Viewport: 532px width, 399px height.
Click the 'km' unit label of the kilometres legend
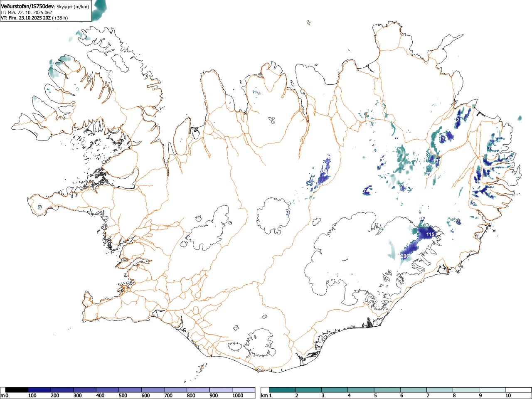(264, 396)
